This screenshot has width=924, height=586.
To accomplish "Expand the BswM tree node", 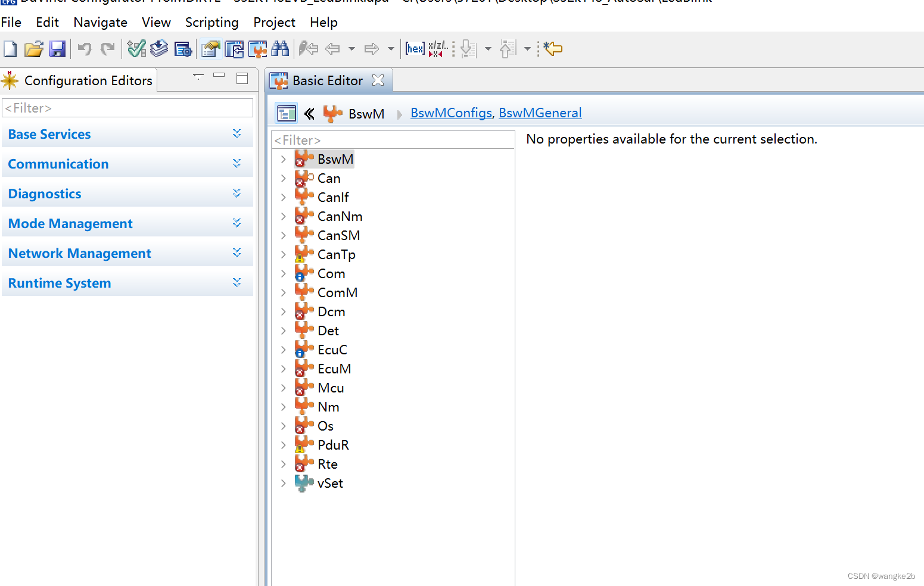I will pyautogui.click(x=284, y=159).
